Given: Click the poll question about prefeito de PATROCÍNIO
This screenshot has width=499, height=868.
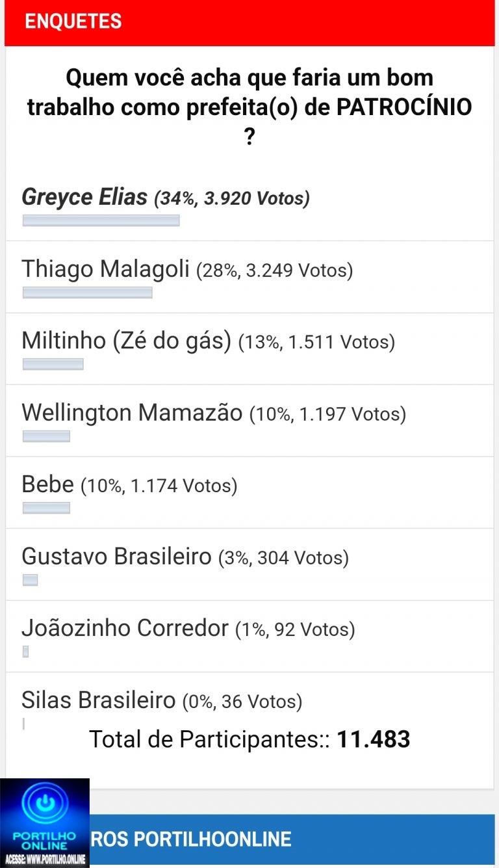Looking at the screenshot, I should 249,106.
